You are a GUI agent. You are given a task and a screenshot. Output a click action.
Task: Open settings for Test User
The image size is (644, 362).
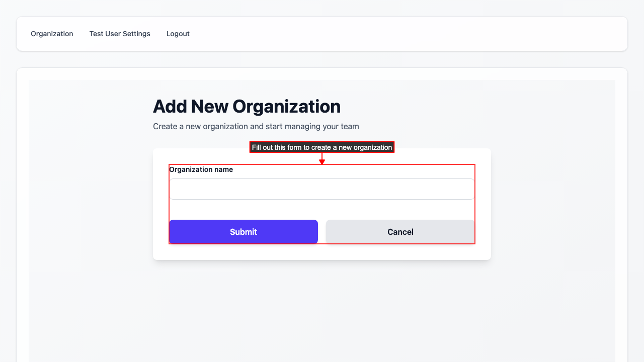tap(120, 34)
